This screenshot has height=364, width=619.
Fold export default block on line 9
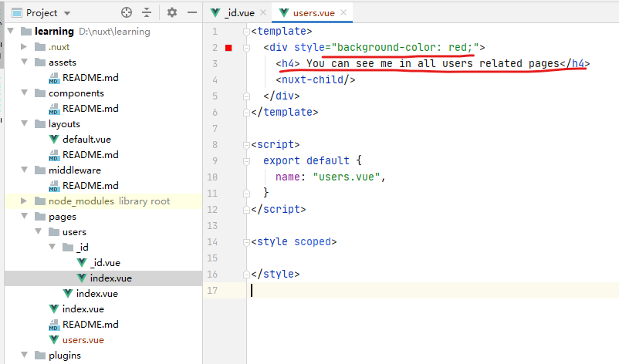[246, 161]
